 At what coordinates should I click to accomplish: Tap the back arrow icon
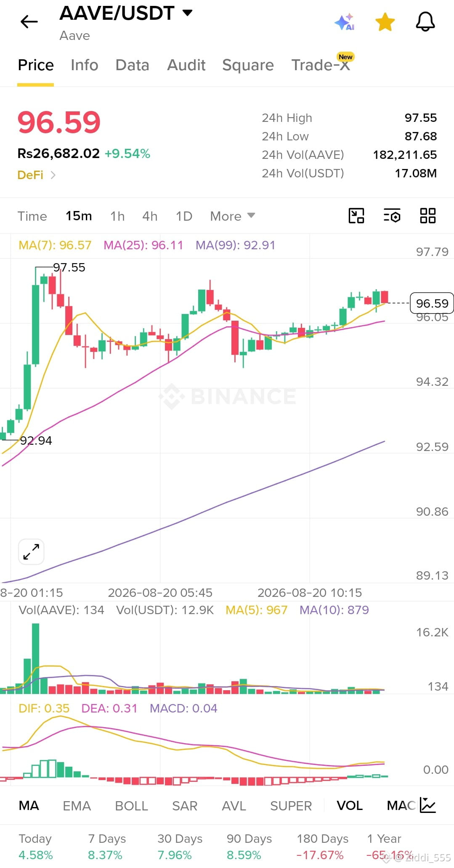click(29, 21)
